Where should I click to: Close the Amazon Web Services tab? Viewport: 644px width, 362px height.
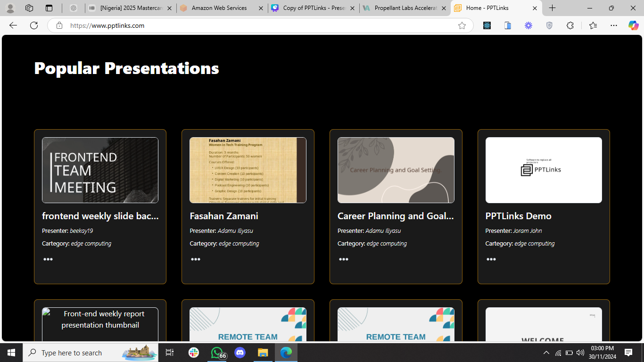(261, 8)
